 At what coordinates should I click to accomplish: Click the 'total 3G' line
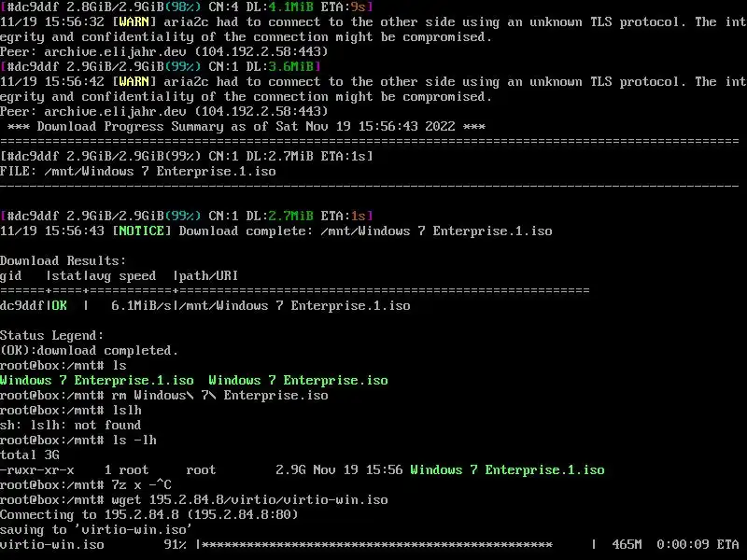pyautogui.click(x=30, y=455)
